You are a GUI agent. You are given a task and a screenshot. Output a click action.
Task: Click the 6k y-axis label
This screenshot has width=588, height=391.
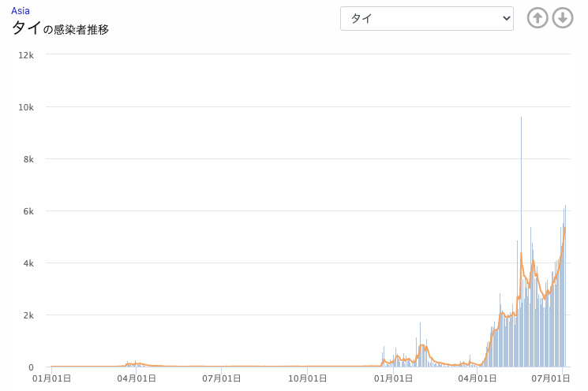pos(28,211)
